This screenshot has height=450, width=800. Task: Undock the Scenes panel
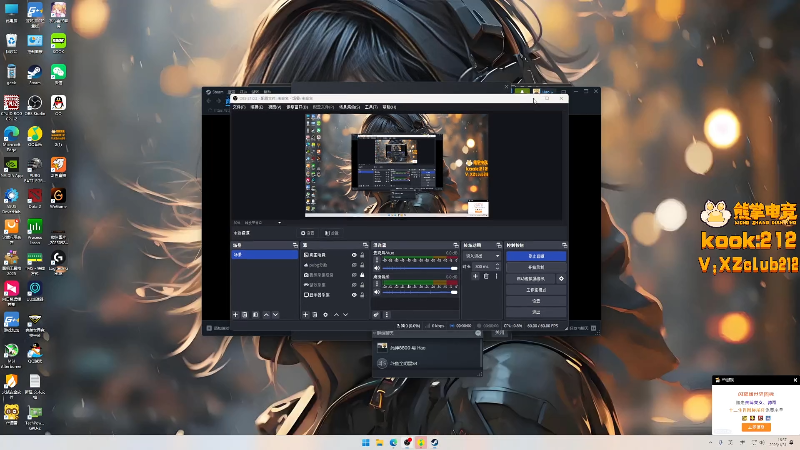tap(295, 245)
